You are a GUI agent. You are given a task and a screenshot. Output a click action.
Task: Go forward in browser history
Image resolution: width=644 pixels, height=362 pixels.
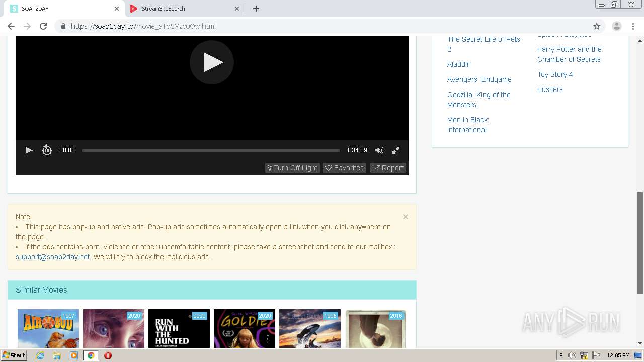pos(27,26)
